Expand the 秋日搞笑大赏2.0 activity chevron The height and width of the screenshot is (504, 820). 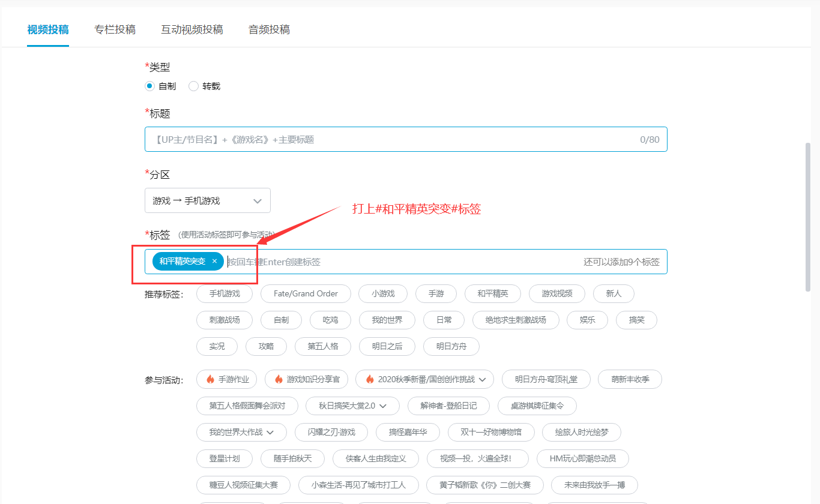[383, 406]
